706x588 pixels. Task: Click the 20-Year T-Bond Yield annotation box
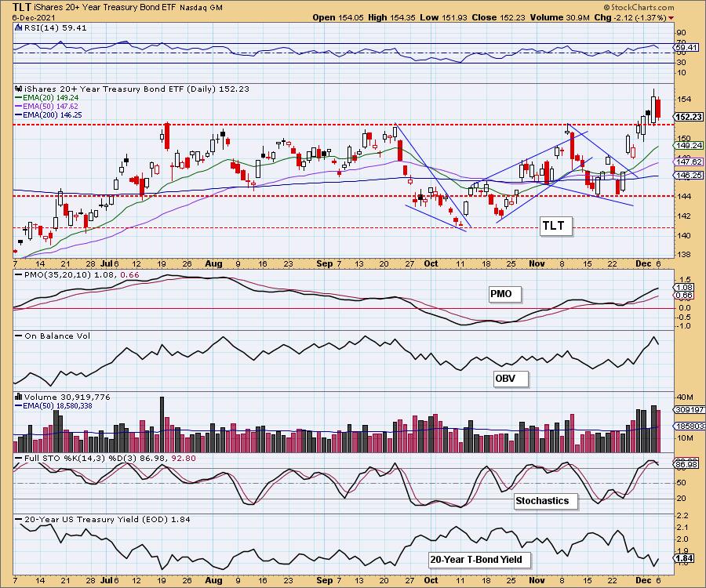pos(479,560)
